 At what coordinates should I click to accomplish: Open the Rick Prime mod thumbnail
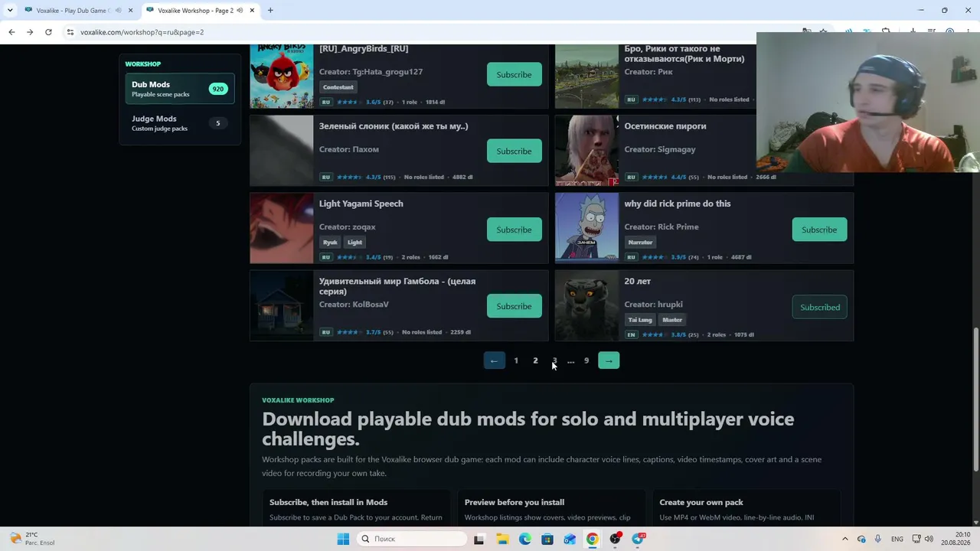click(586, 228)
